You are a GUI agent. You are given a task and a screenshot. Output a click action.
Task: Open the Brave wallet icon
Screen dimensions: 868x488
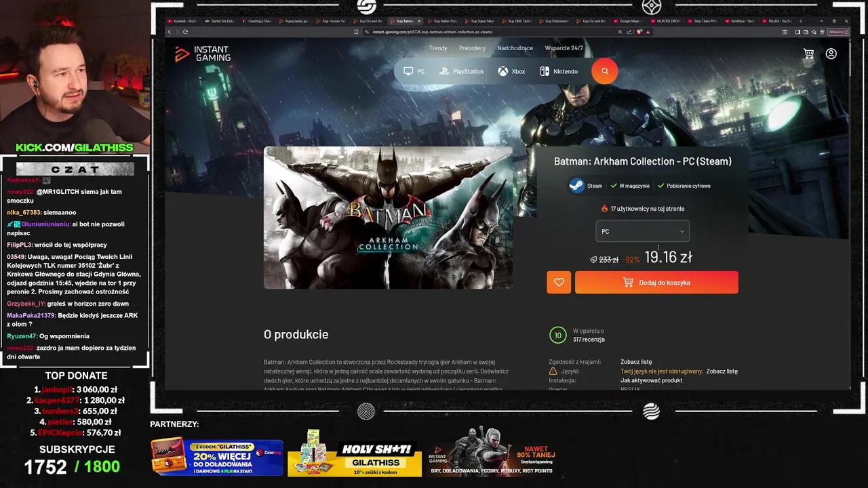[806, 32]
